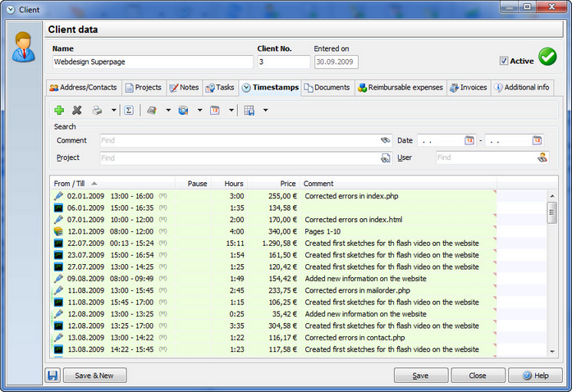Click the printer icon in toolbar
Viewport: 572px width, 392px height.
pyautogui.click(x=97, y=110)
